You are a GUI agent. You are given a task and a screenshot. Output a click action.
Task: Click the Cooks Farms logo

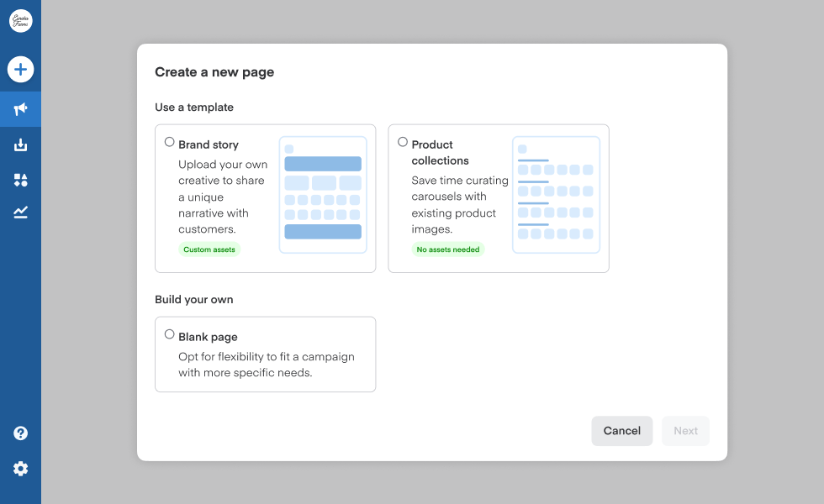pos(20,20)
